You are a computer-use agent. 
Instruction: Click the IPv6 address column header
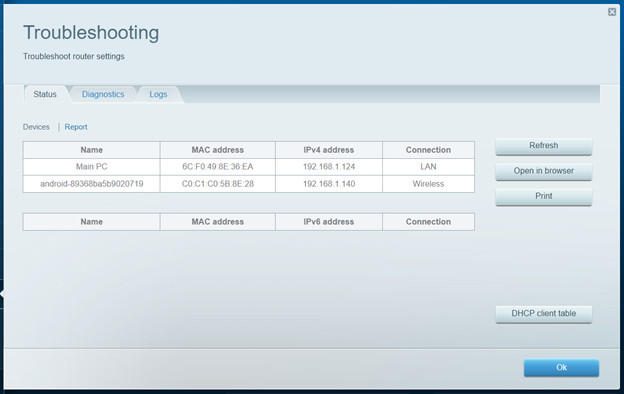click(329, 222)
